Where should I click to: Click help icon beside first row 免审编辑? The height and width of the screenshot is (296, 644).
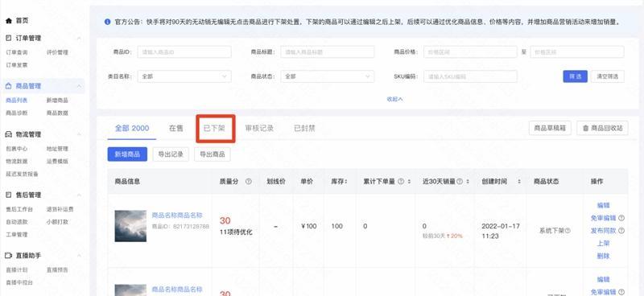621,218
